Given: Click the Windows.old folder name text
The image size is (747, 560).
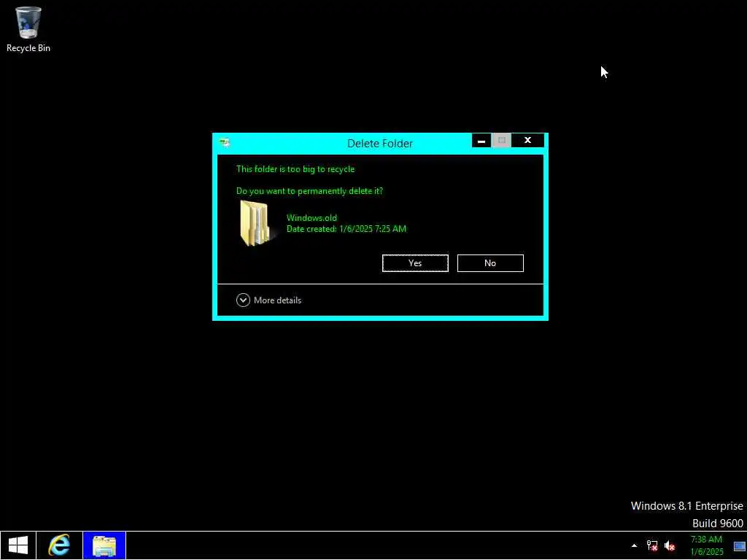Looking at the screenshot, I should (x=311, y=217).
